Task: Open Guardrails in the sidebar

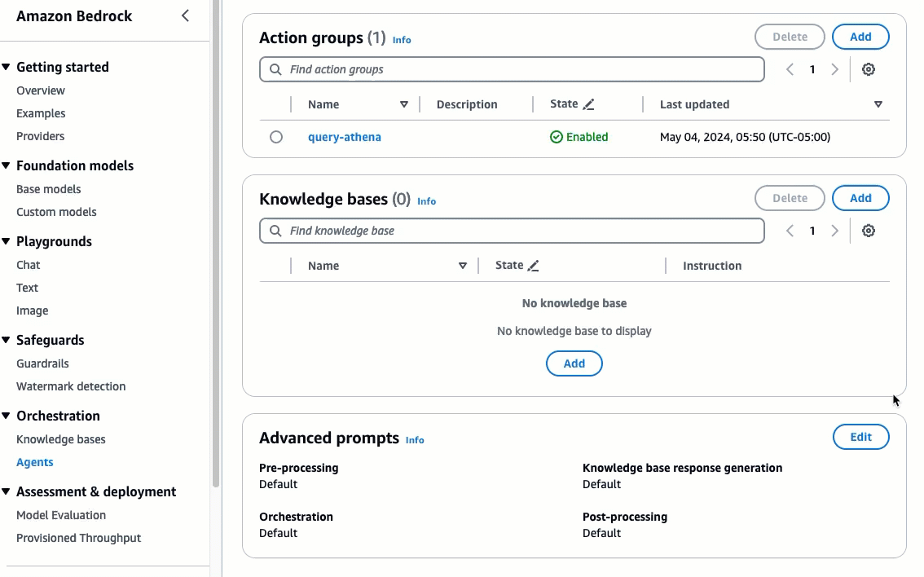Action: 42,363
